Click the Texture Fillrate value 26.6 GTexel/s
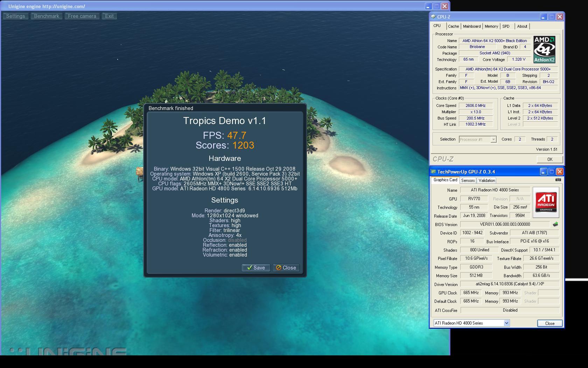Viewport: 588px width, 368px height. (x=541, y=258)
